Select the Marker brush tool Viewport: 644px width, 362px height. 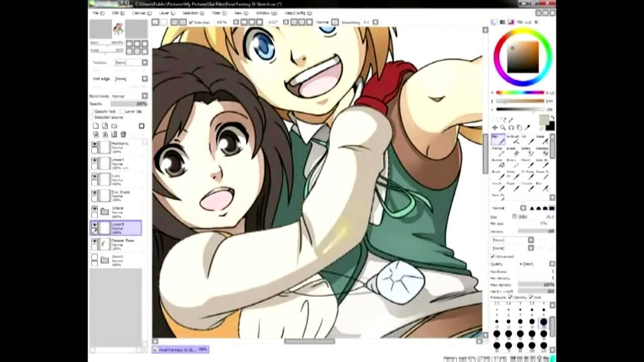tap(499, 152)
